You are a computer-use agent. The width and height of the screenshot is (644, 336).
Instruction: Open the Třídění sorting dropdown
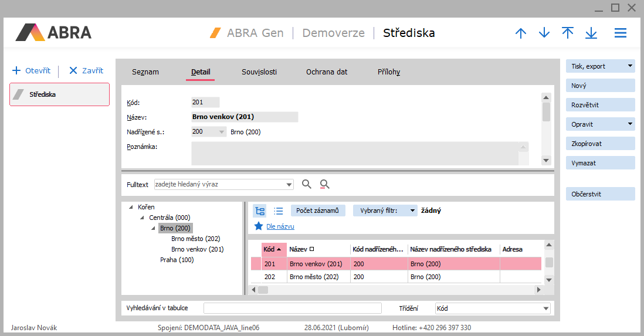pyautogui.click(x=545, y=308)
